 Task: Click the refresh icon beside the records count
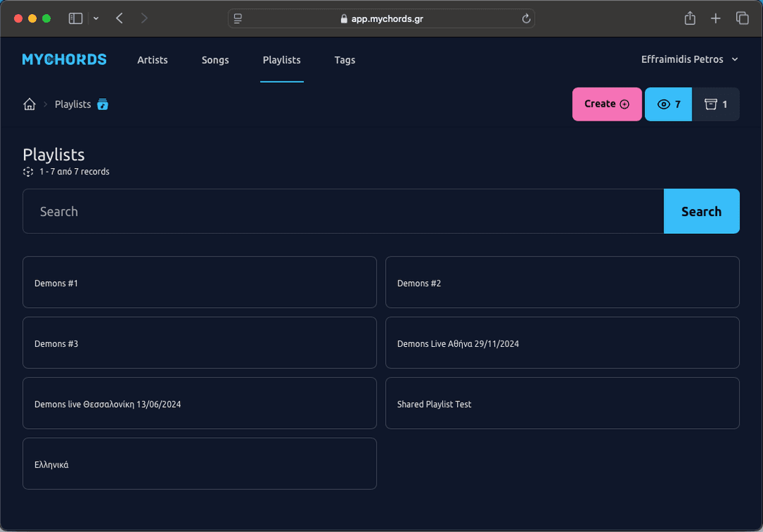click(x=28, y=172)
